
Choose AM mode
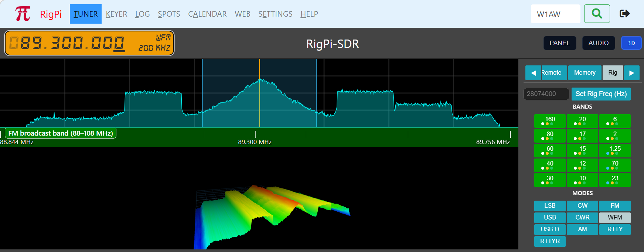[x=582, y=229]
